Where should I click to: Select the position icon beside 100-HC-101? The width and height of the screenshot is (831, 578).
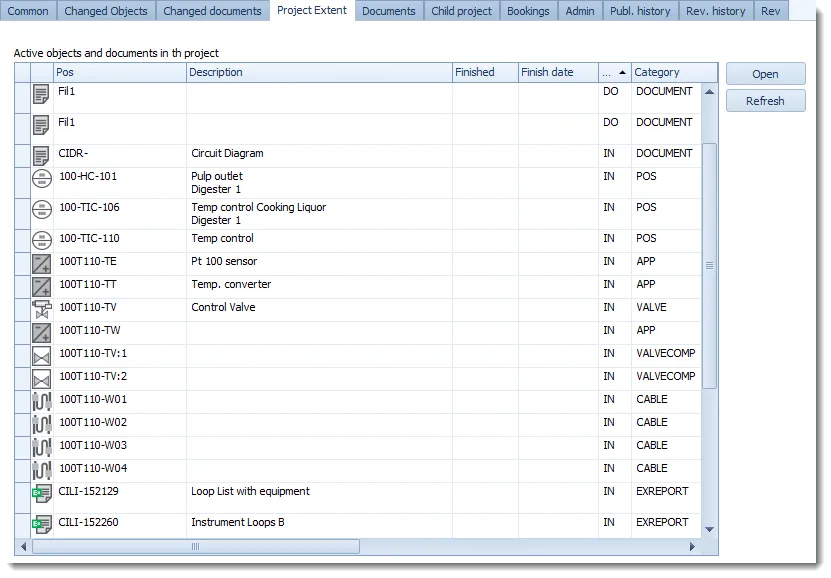[x=42, y=179]
